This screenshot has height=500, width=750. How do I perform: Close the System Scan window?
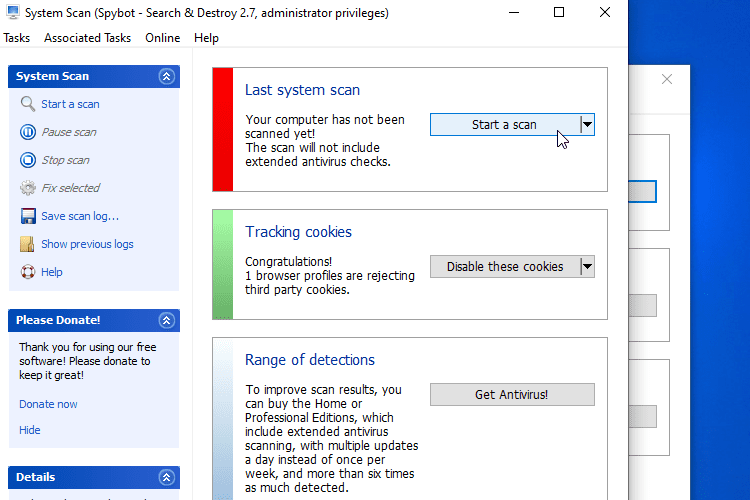[x=605, y=12]
